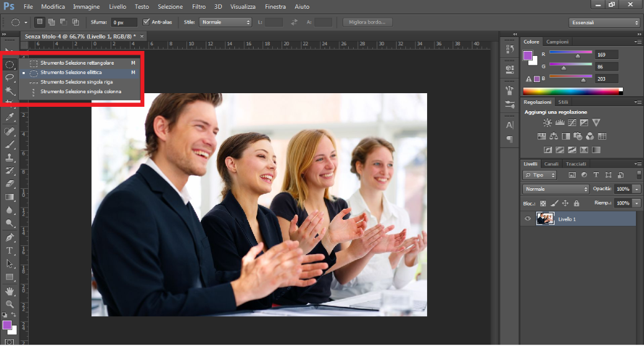Open the Finestra menu
The image size is (644, 346).
point(275,7)
